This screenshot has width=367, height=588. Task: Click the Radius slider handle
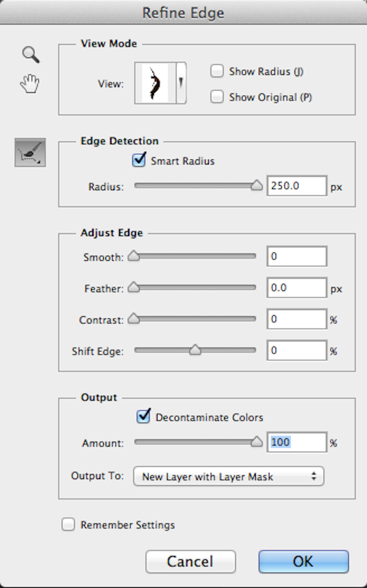pyautogui.click(x=257, y=185)
